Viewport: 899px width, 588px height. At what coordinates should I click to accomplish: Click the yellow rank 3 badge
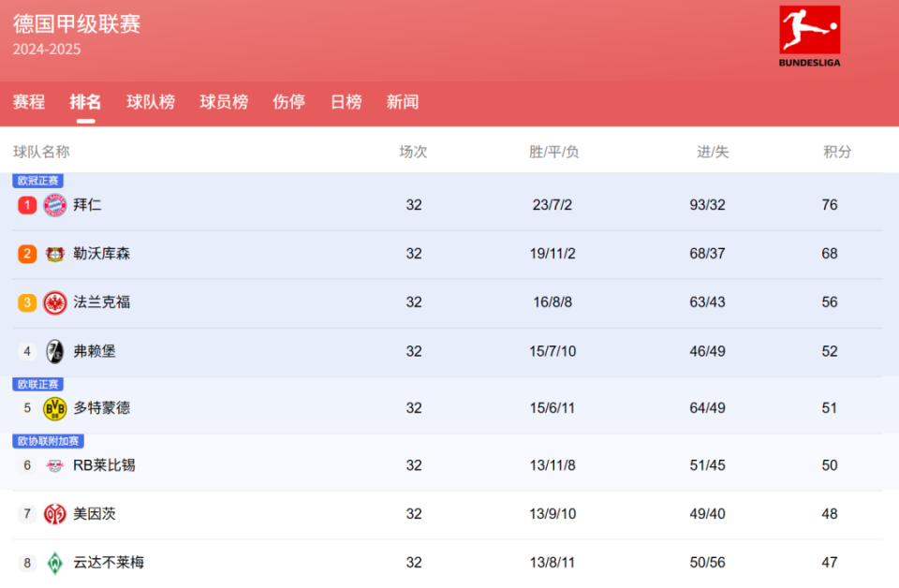pos(27,302)
